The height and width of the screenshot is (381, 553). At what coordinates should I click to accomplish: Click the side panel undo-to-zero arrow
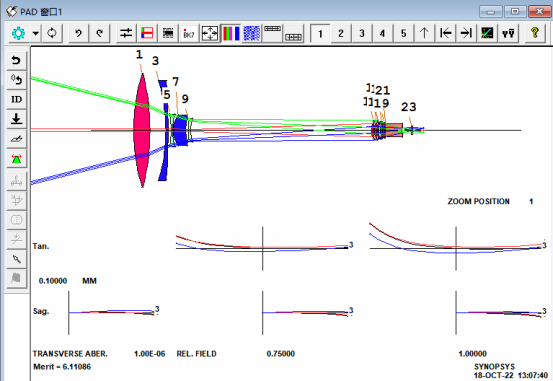(16, 80)
